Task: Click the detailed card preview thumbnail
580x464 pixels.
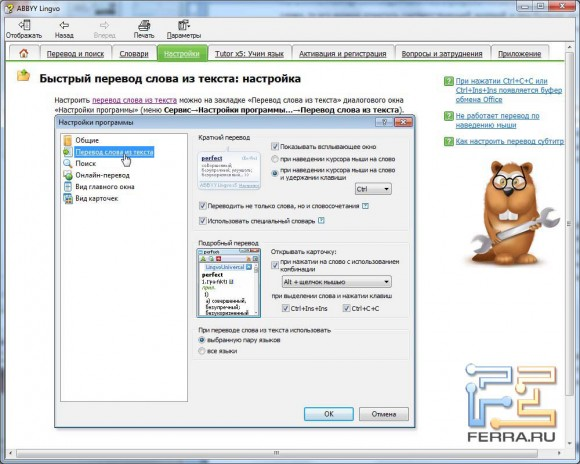Action: click(x=229, y=283)
